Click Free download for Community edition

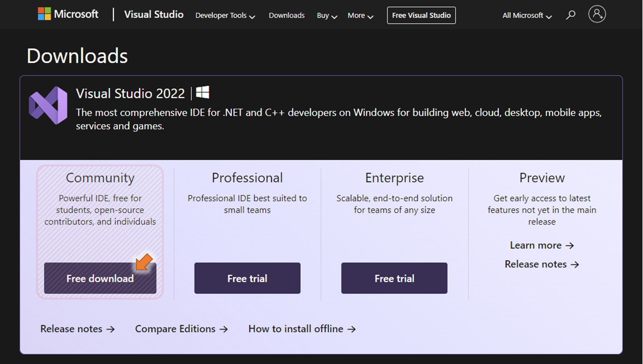pos(100,278)
